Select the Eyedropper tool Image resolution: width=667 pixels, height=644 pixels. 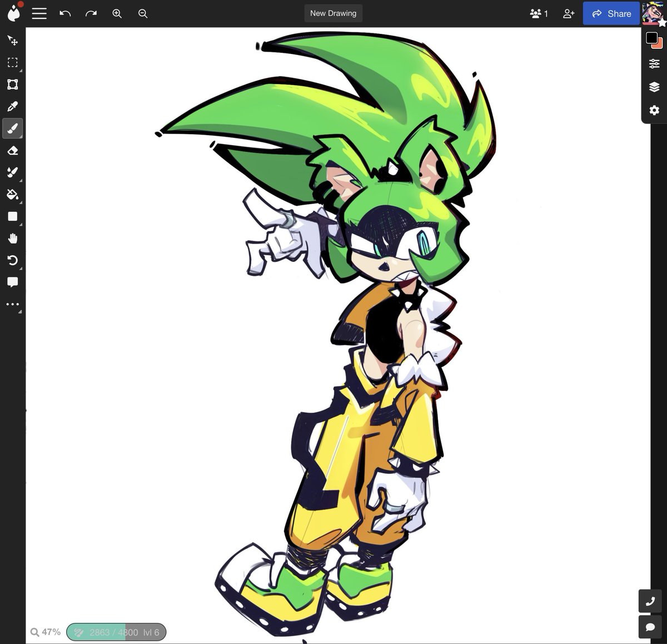(12, 106)
